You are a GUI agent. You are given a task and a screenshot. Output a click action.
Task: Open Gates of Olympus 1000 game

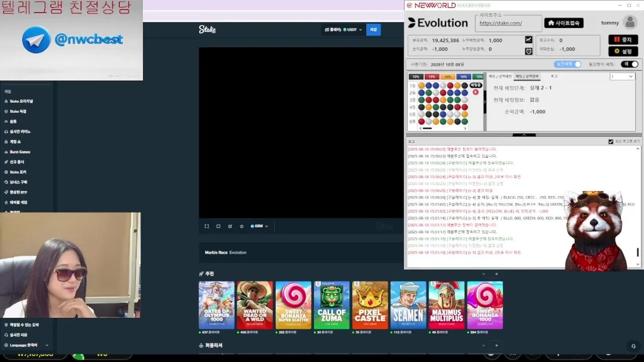[x=216, y=305]
